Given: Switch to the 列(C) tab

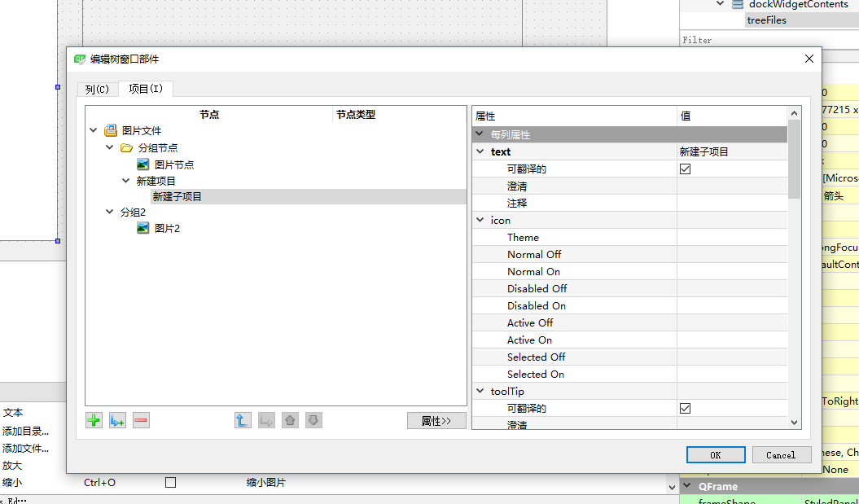Looking at the screenshot, I should point(98,90).
